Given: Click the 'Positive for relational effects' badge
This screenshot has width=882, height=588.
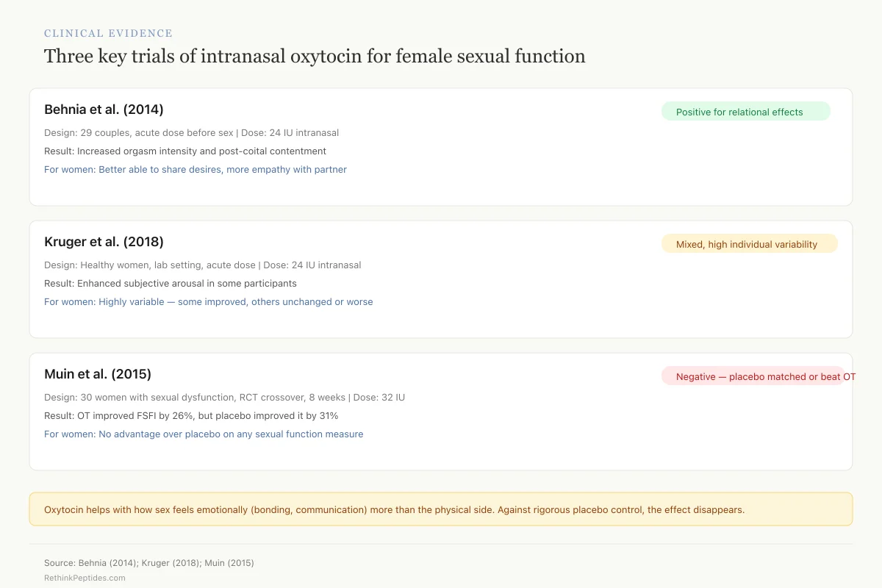Looking at the screenshot, I should 745,112.
